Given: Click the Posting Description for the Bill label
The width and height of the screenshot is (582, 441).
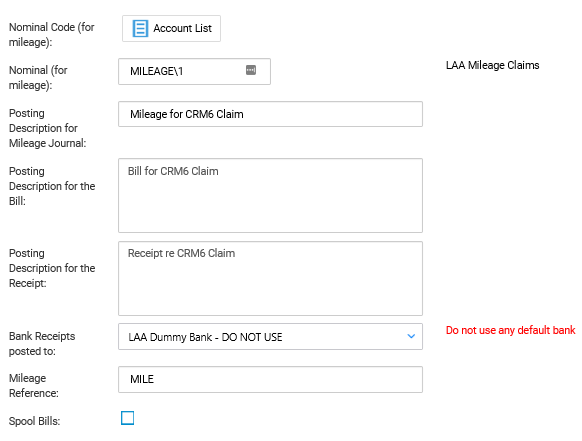Looking at the screenshot, I should coord(52,186).
